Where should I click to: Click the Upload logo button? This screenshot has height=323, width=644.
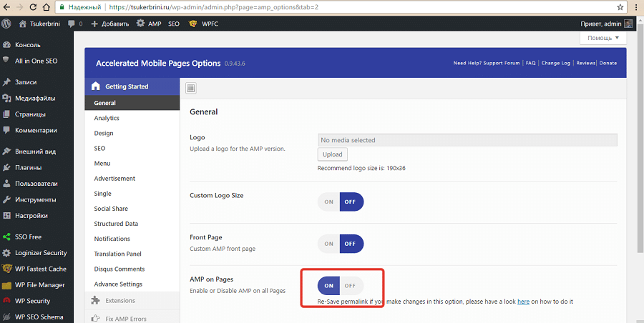tap(332, 154)
